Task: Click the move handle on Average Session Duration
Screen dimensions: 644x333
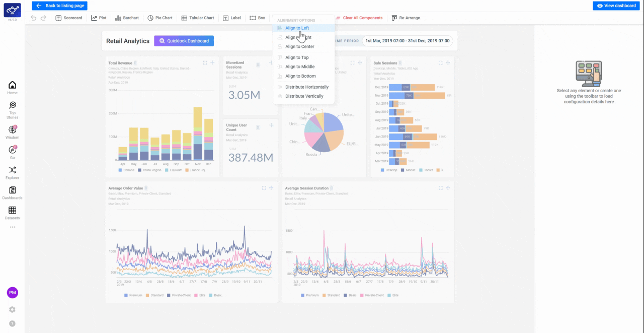Action: pyautogui.click(x=448, y=188)
